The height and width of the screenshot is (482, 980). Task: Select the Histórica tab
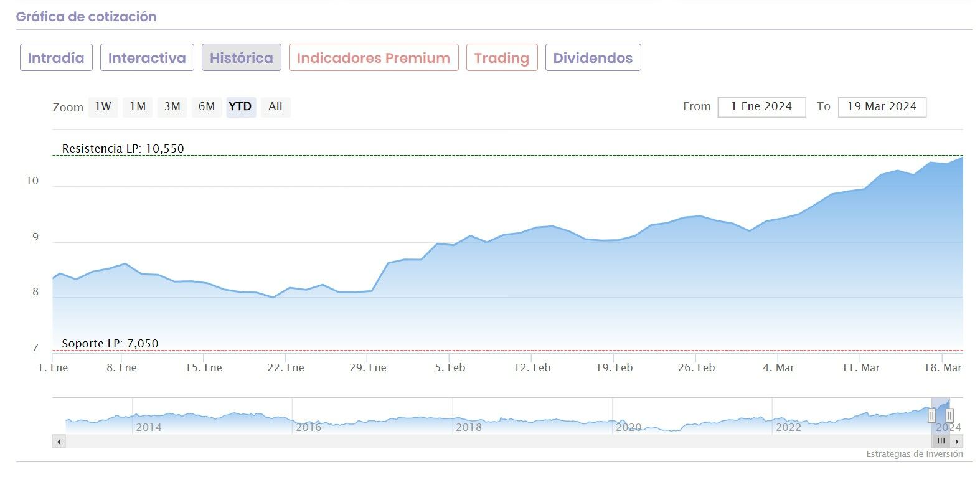(241, 58)
